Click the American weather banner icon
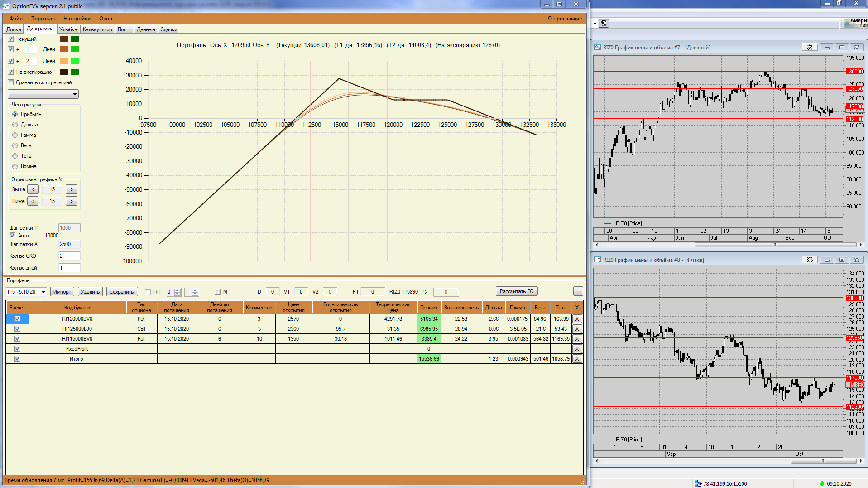Screen dimensions: 868x488 pos(856,23)
